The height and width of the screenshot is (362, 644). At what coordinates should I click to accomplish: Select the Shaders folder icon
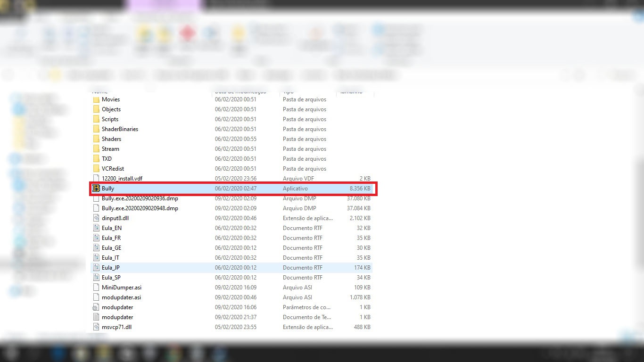coord(96,139)
